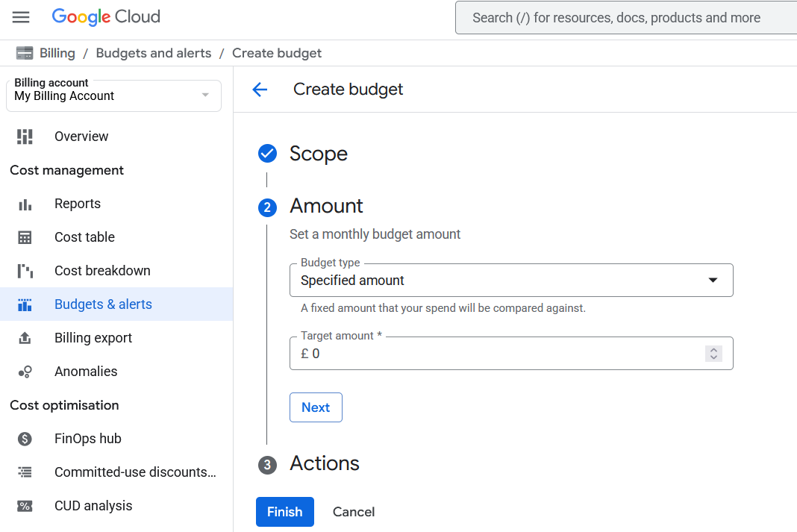Click Finish to create the budget
Screen dimensions: 797x532
pyautogui.click(x=284, y=511)
